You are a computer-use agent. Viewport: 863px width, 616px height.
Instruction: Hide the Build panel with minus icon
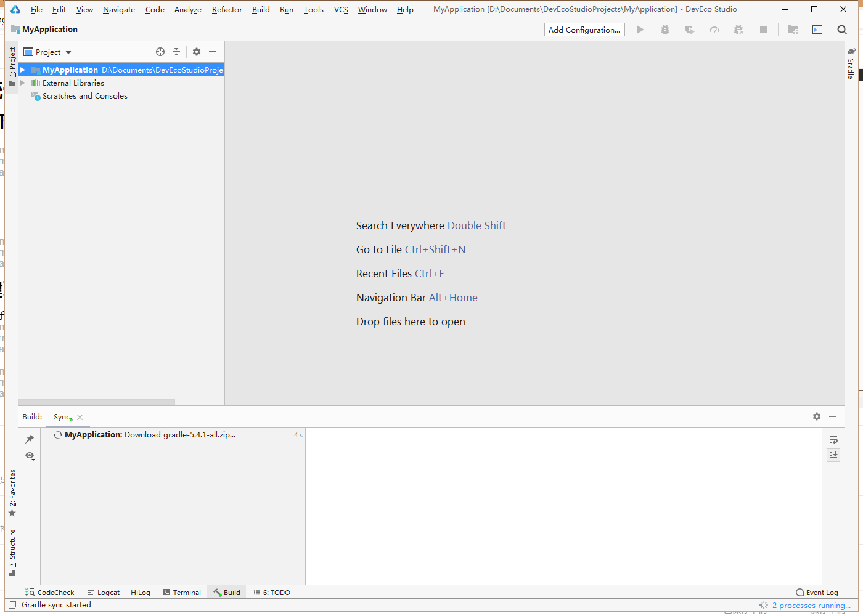pyautogui.click(x=833, y=416)
